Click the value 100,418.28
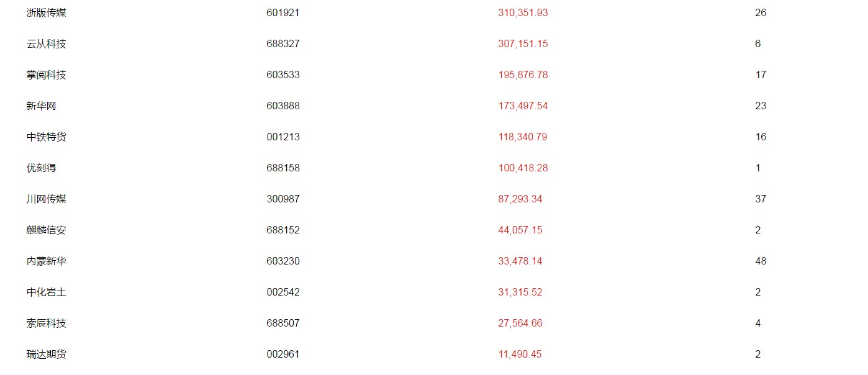868x375 pixels. point(523,168)
